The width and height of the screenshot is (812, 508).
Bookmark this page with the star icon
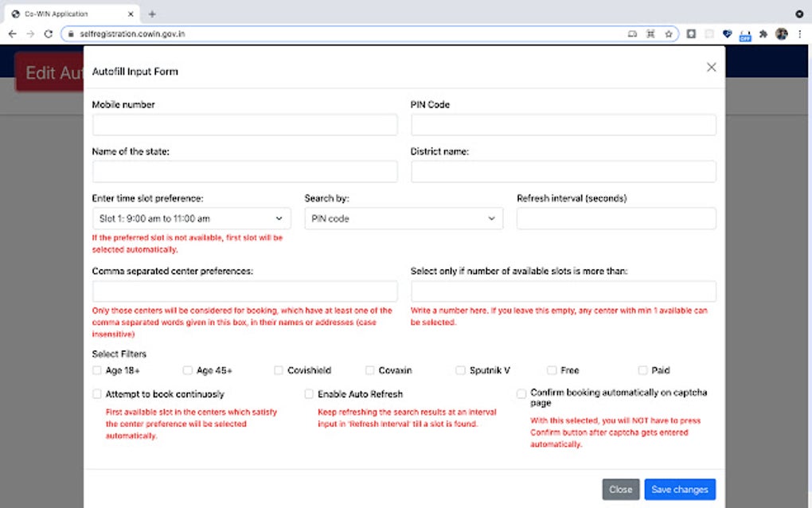[x=669, y=34]
